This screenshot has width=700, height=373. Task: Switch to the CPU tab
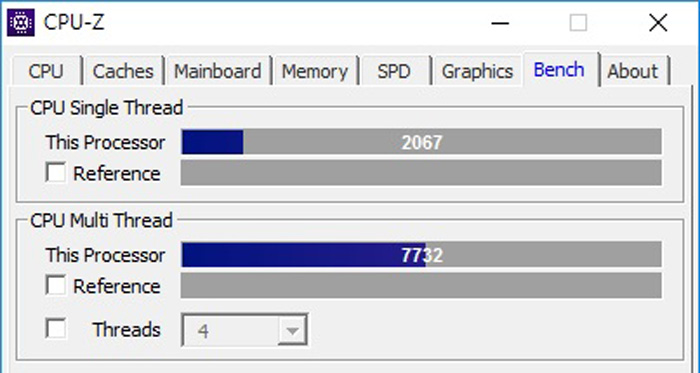pos(47,71)
